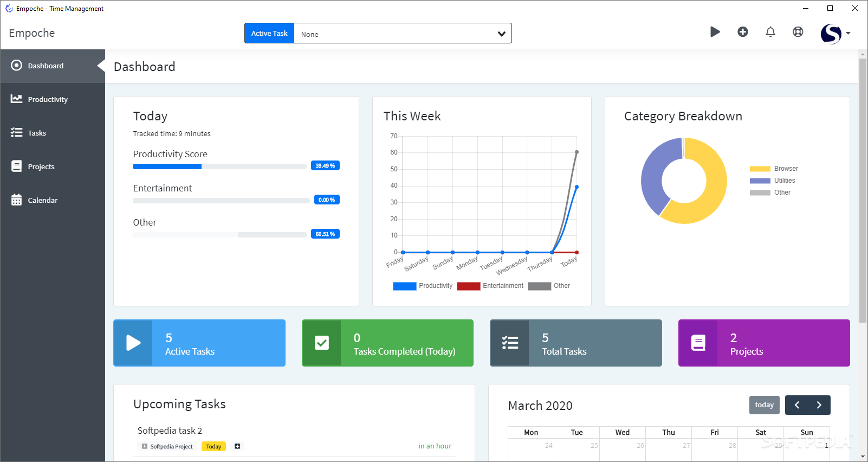868x462 pixels.
Task: Toggle Browser legend in Category Breakdown
Action: [774, 169]
